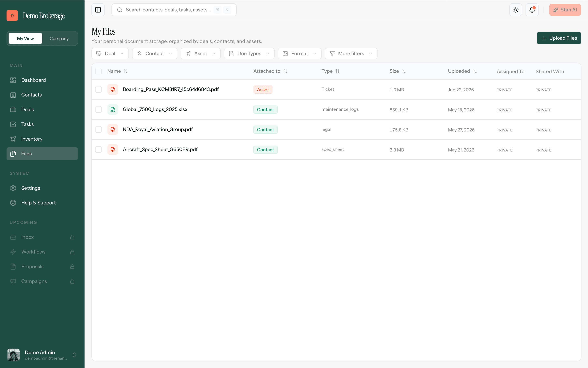Viewport: 588px width, 368px height.
Task: Open Tasks in sidebar
Action: (x=42, y=124)
